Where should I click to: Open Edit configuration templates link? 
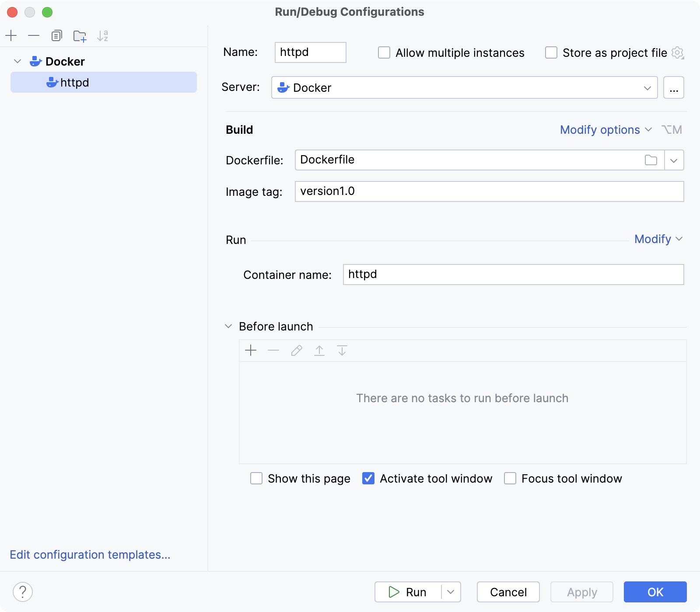tap(90, 554)
